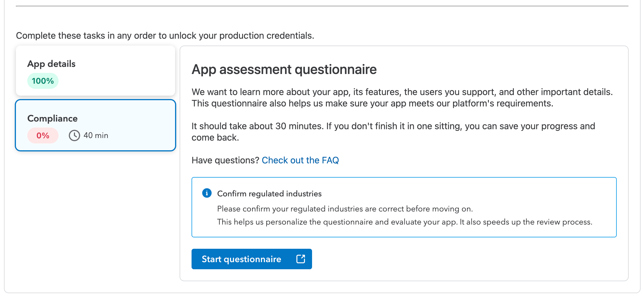Image resolution: width=644 pixels, height=296 pixels.
Task: Click the horizontal divider line at top
Action: point(322,6)
